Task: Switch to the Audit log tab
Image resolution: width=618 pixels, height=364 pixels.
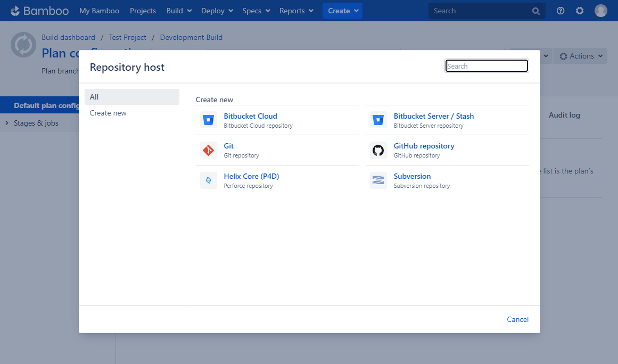Action: [x=564, y=115]
